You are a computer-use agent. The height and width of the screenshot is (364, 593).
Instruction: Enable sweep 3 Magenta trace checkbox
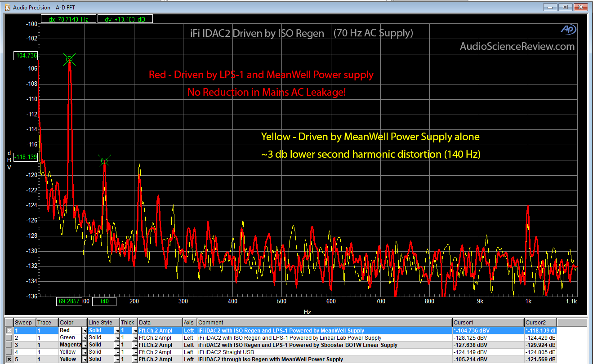[9, 345]
